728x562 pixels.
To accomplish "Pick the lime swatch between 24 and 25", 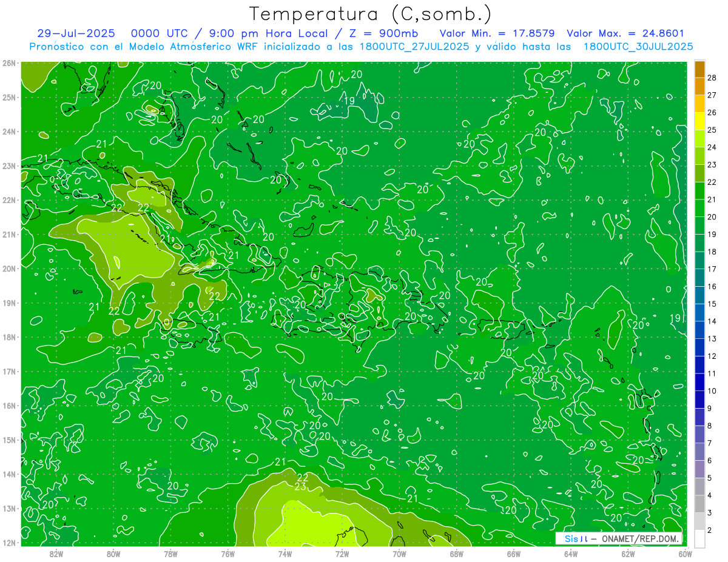I will pos(699,139).
